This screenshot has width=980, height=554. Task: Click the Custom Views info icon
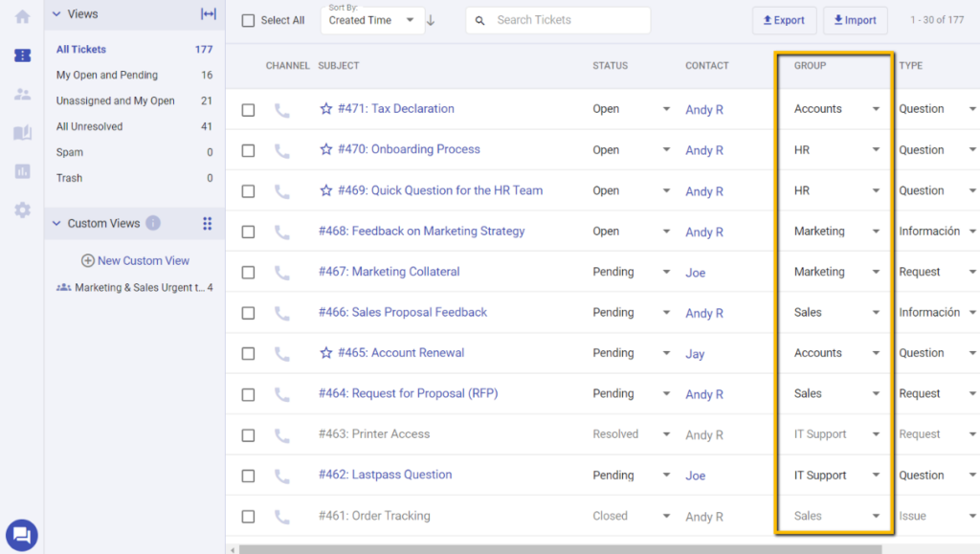pos(153,223)
